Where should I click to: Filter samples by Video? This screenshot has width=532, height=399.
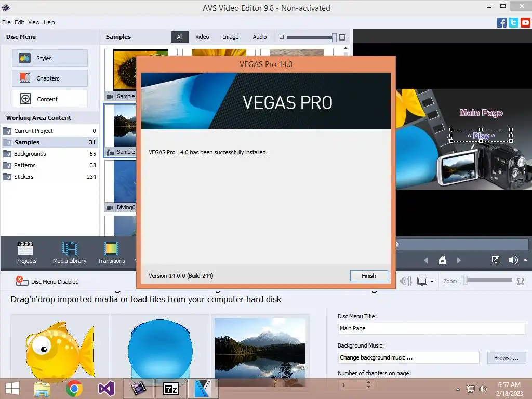point(202,37)
